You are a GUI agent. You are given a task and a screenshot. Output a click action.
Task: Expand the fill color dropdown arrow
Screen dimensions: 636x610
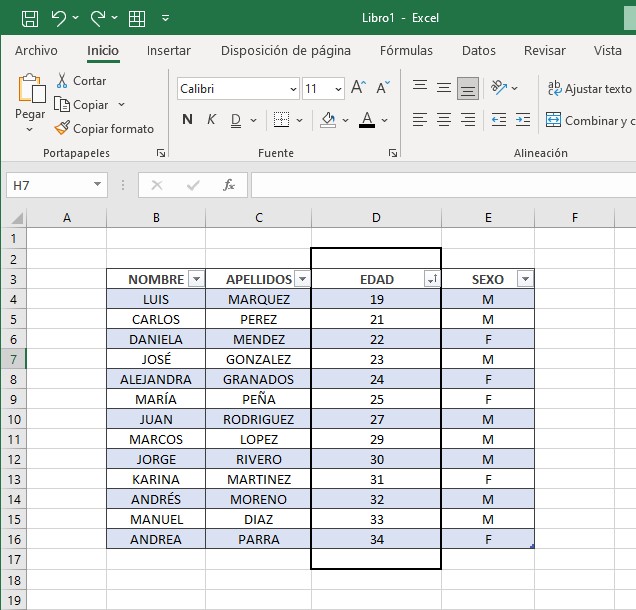345,120
